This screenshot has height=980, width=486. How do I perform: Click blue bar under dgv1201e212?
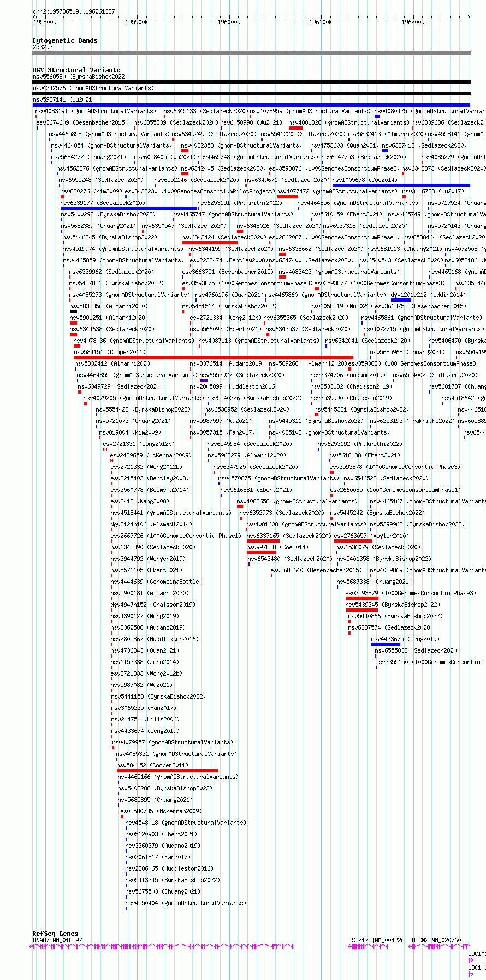coord(401,300)
